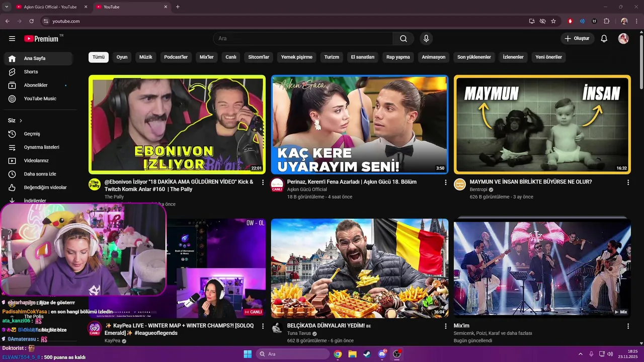Click Tuna Tavus channel avatar
The height and width of the screenshot is (362, 644).
click(x=277, y=329)
